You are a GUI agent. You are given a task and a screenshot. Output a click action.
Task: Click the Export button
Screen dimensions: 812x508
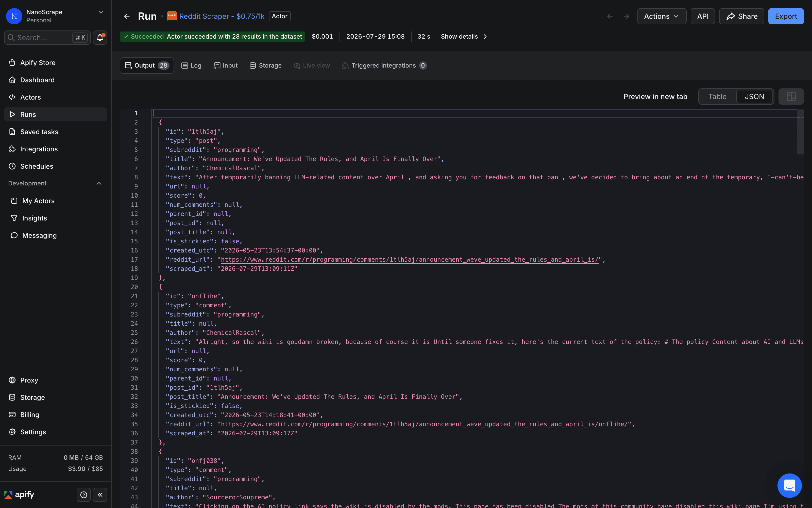tap(786, 16)
